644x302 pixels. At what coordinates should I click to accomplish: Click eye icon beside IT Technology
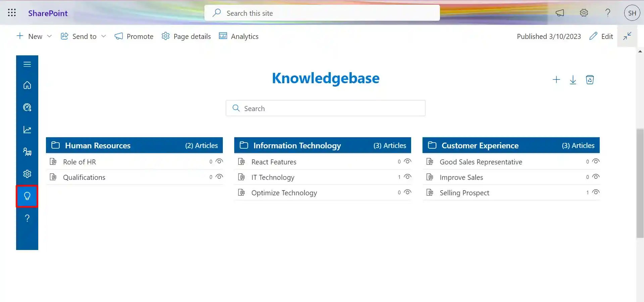pos(407,177)
